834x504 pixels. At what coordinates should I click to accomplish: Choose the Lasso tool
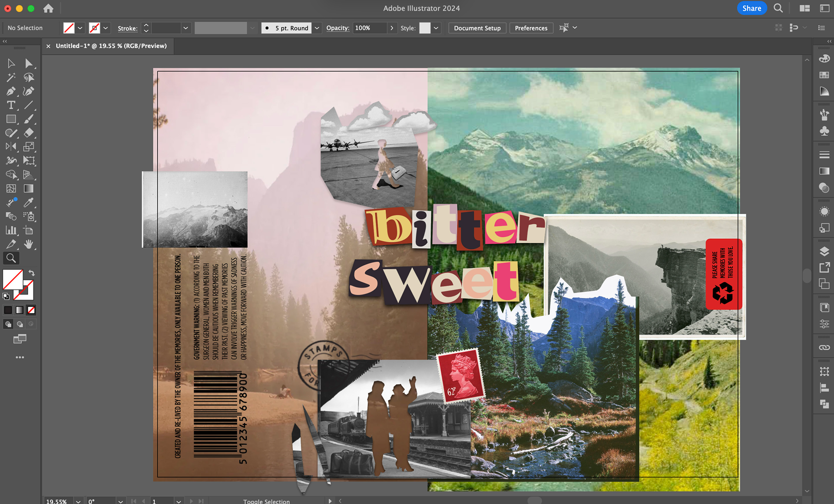pos(29,77)
